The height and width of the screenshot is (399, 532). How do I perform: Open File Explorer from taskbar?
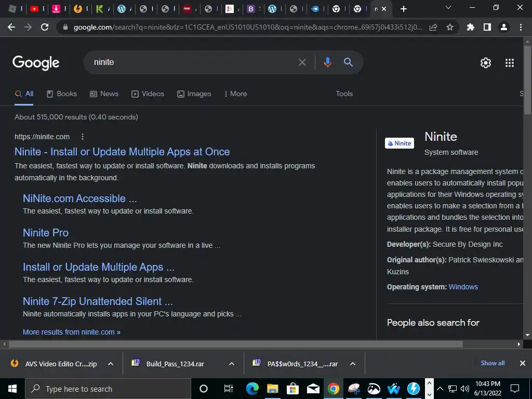pos(272,389)
